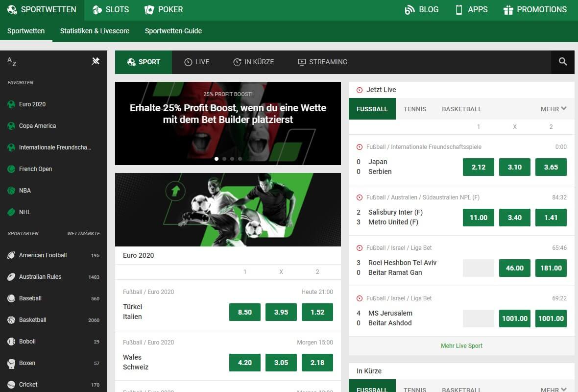Click the Promotions gift icon
Image resolution: width=578 pixels, height=392 pixels.
tap(508, 10)
